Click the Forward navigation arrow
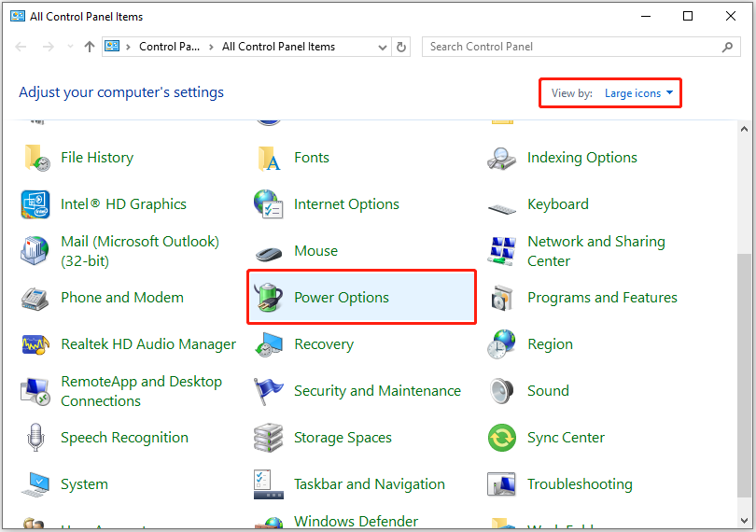756x532 pixels. [49, 47]
